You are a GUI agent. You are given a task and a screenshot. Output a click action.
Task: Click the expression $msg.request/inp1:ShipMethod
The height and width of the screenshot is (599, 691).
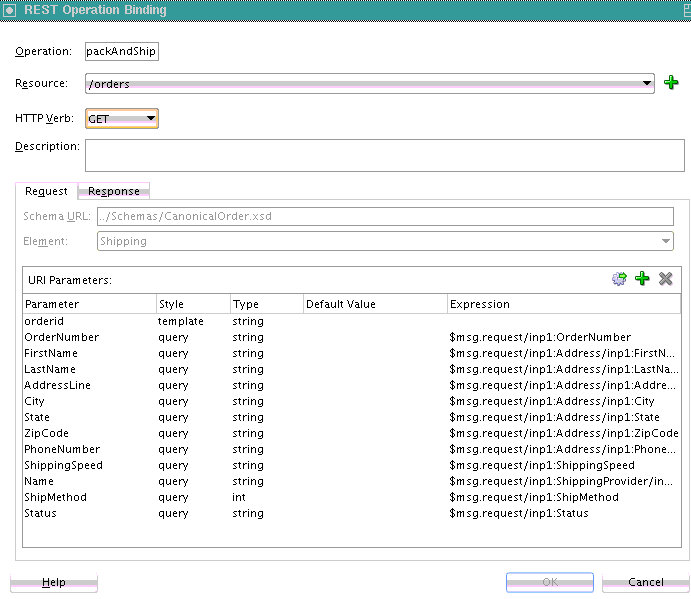tap(564, 497)
